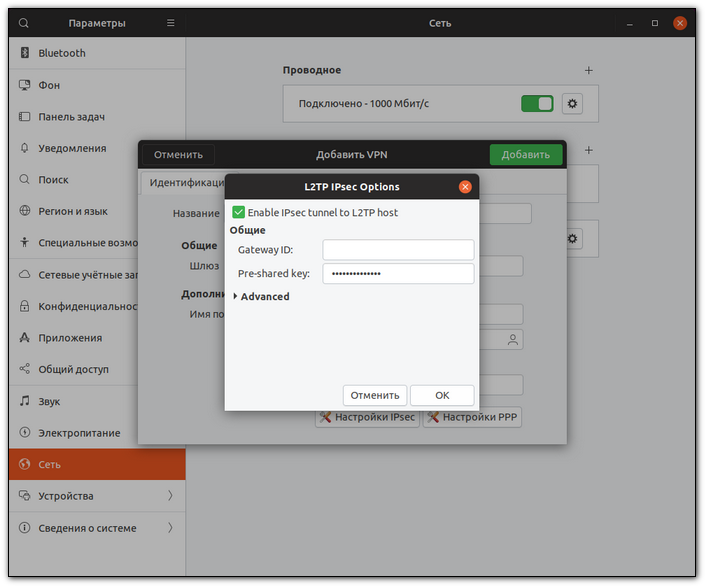Click the gear icon for wired connection
Viewport: 705px width, 586px height.
pos(572,103)
